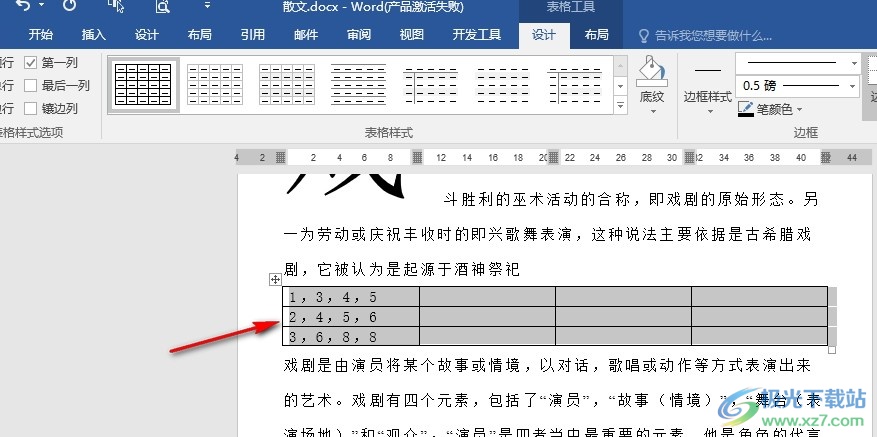Check the 镶边列 checkbox
877x437 pixels.
click(x=30, y=109)
